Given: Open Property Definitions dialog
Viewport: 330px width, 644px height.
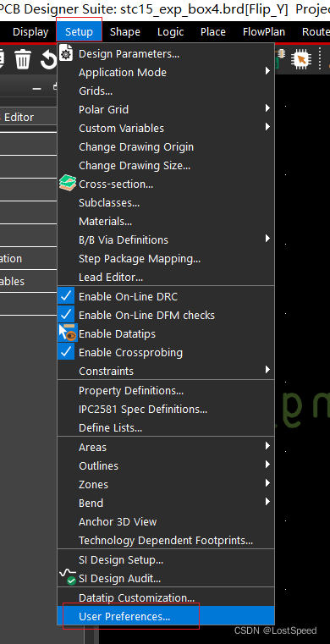Looking at the screenshot, I should tap(165, 391).
